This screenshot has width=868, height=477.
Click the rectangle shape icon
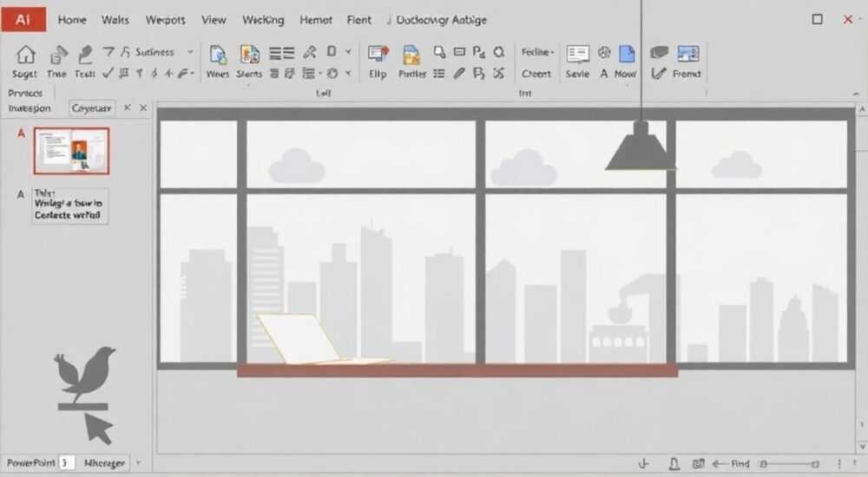click(x=459, y=51)
